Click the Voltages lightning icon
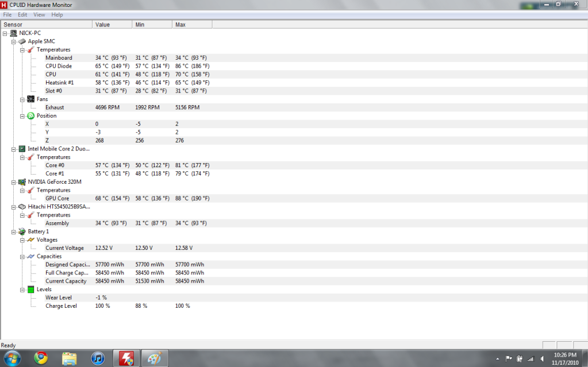The height and width of the screenshot is (367, 588). pyautogui.click(x=30, y=239)
